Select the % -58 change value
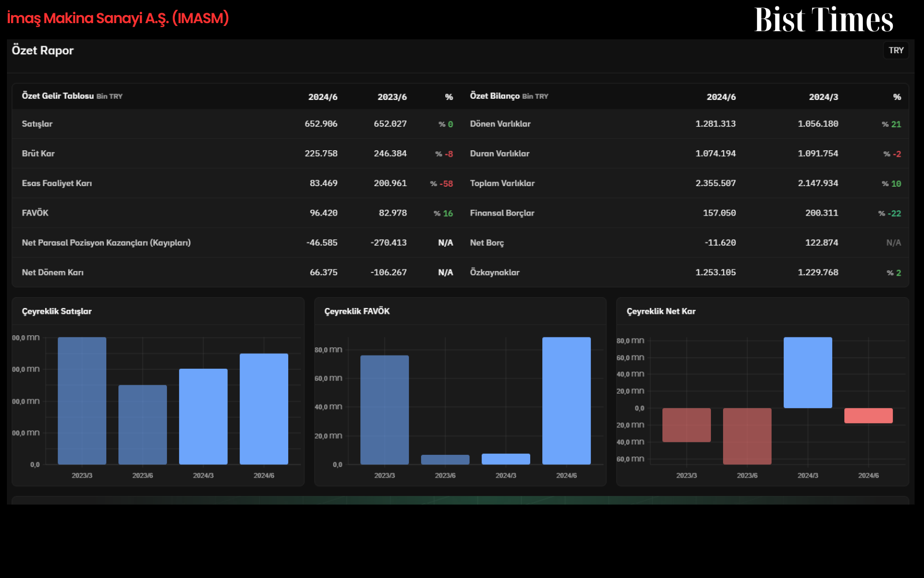Viewport: 924px width, 578px height. point(442,184)
